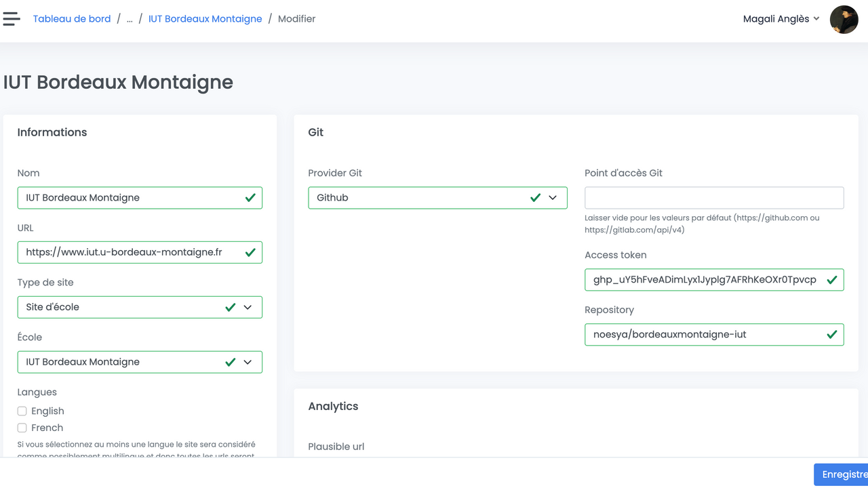Click the green checkmark in URL field
The image size is (868, 488).
click(250, 253)
